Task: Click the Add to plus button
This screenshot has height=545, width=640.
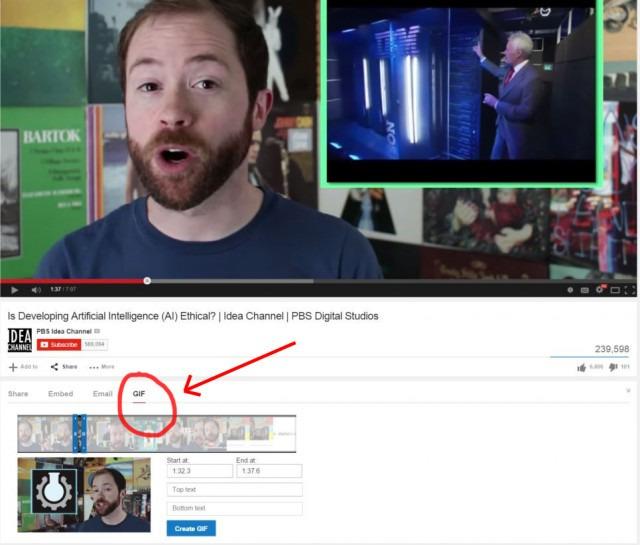Action: pyautogui.click(x=23, y=367)
